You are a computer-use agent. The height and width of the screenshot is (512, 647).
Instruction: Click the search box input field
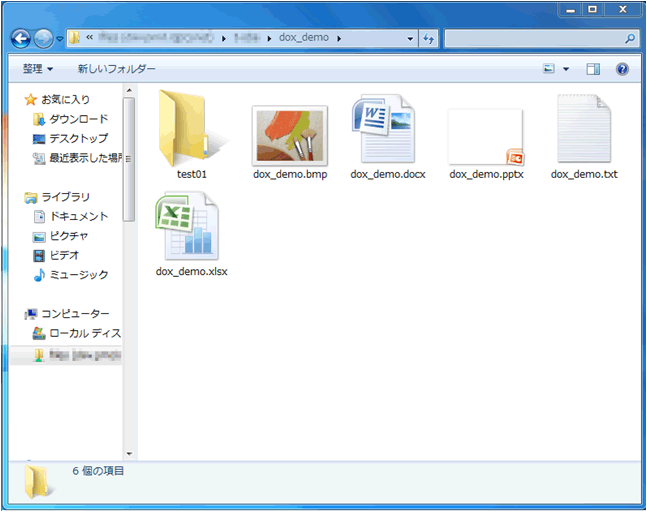click(x=535, y=39)
